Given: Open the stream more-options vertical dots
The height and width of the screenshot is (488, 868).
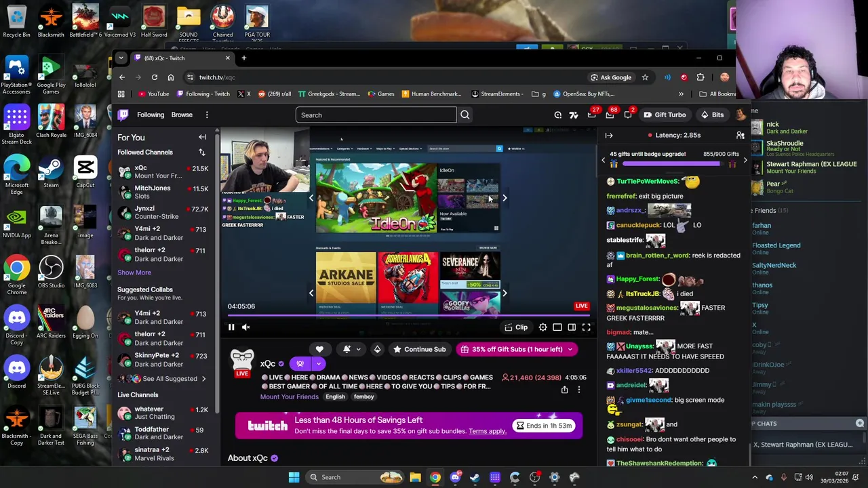Looking at the screenshot, I should pos(579,390).
